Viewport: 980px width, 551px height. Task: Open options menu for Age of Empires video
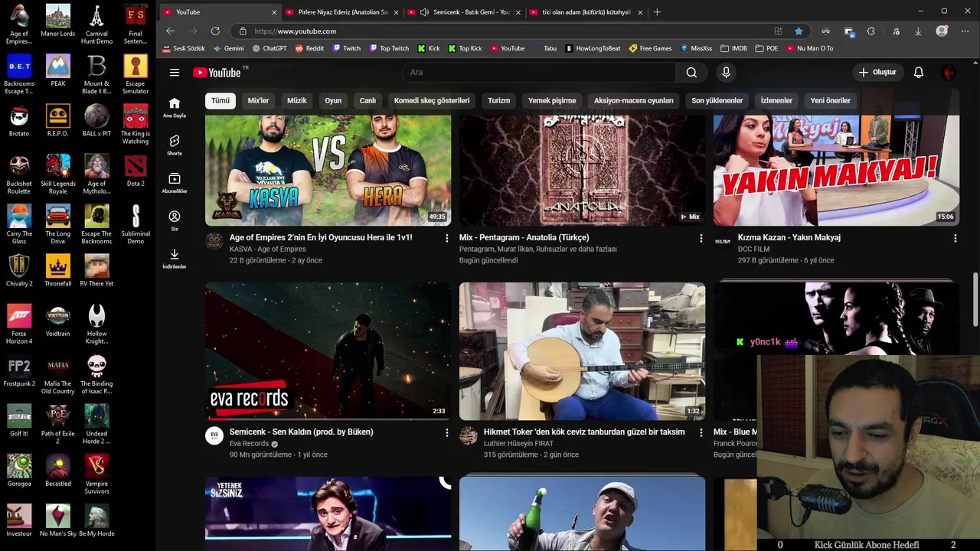[x=447, y=239]
